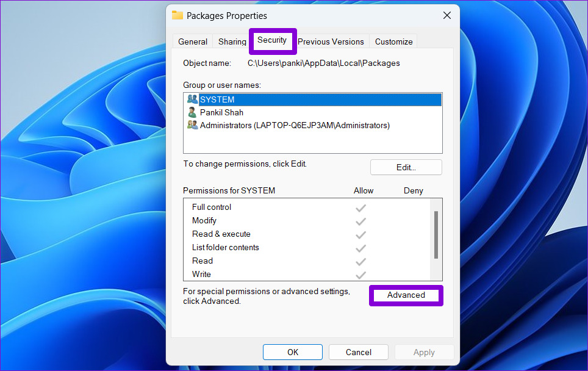Open Advanced security settings
Image resolution: width=588 pixels, height=371 pixels.
point(406,295)
